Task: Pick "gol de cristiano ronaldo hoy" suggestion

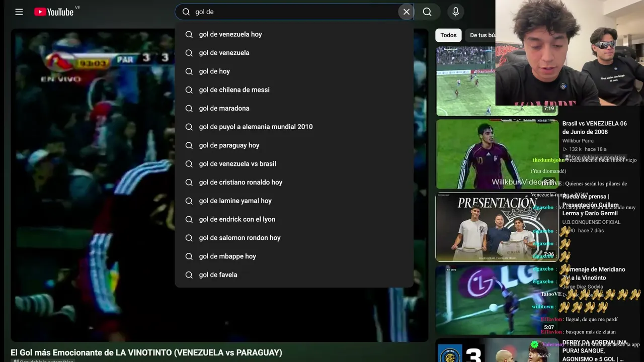Action: click(294, 183)
